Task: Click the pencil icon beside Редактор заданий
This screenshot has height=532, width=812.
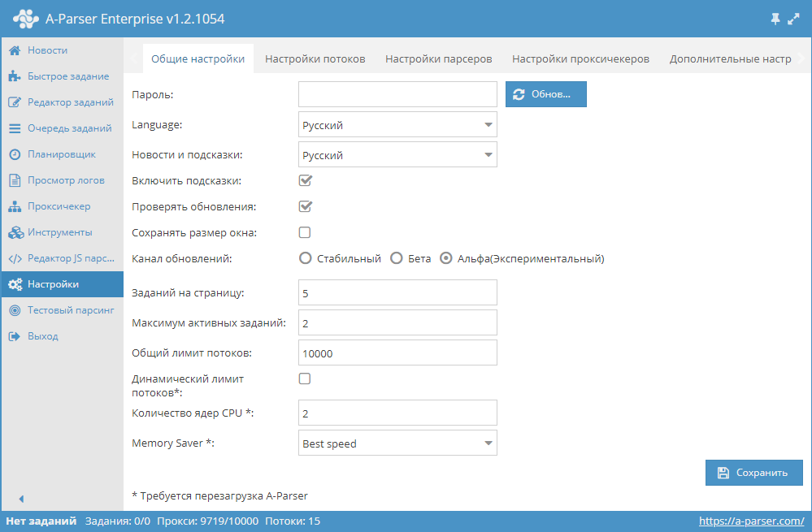Action: pos(15,102)
